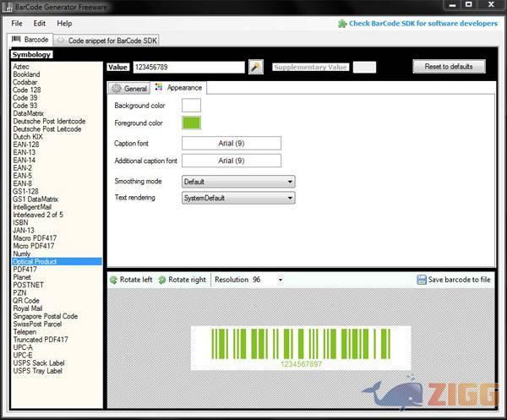Image resolution: width=507 pixels, height=420 pixels.
Task: Click the white Background color swatch
Action: pyautogui.click(x=192, y=106)
